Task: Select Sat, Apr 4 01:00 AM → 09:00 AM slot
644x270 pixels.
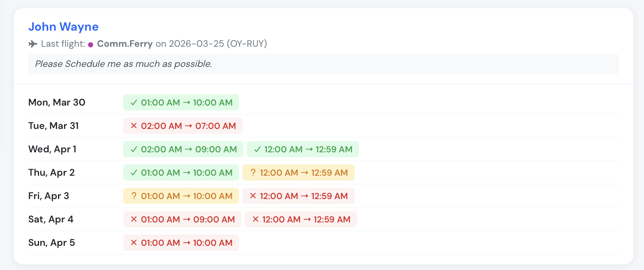Action: [x=182, y=219]
